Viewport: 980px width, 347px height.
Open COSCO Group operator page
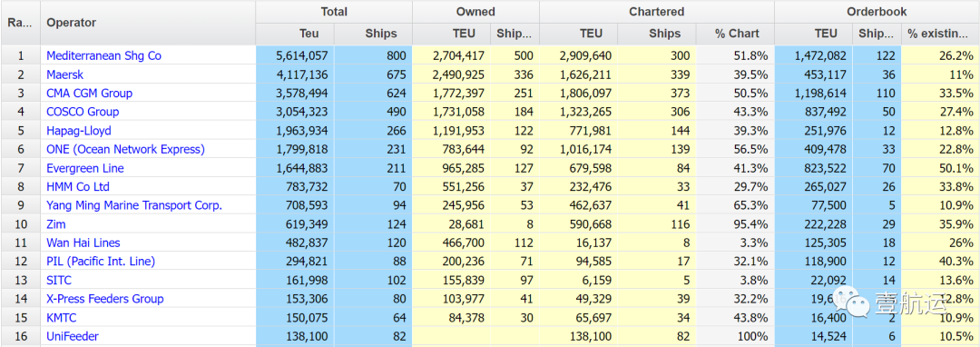click(83, 112)
